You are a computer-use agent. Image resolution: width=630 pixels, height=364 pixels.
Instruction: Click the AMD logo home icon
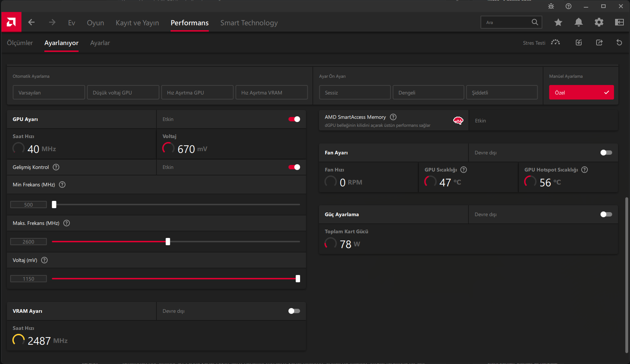(11, 23)
